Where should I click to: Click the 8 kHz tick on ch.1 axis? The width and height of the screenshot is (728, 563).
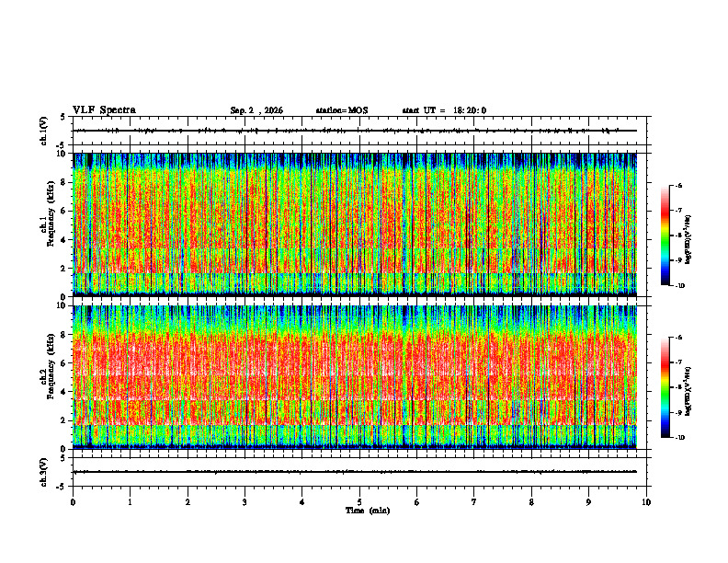(x=67, y=182)
